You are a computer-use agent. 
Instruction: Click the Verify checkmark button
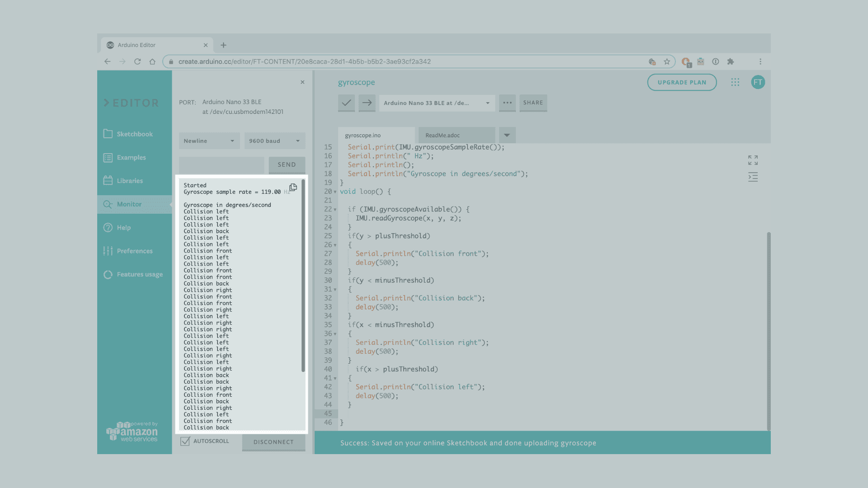346,103
